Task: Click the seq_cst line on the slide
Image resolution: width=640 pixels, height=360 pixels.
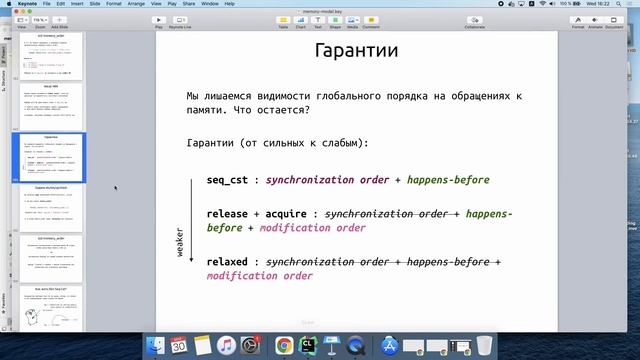Action: 348,180
